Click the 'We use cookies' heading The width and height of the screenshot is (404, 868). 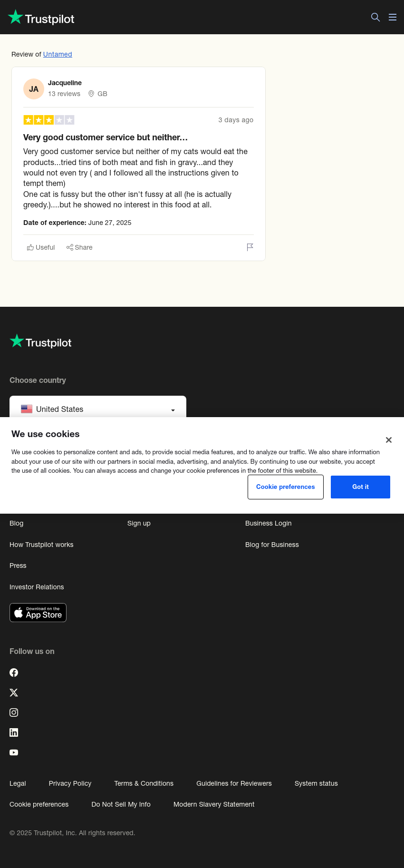click(46, 434)
